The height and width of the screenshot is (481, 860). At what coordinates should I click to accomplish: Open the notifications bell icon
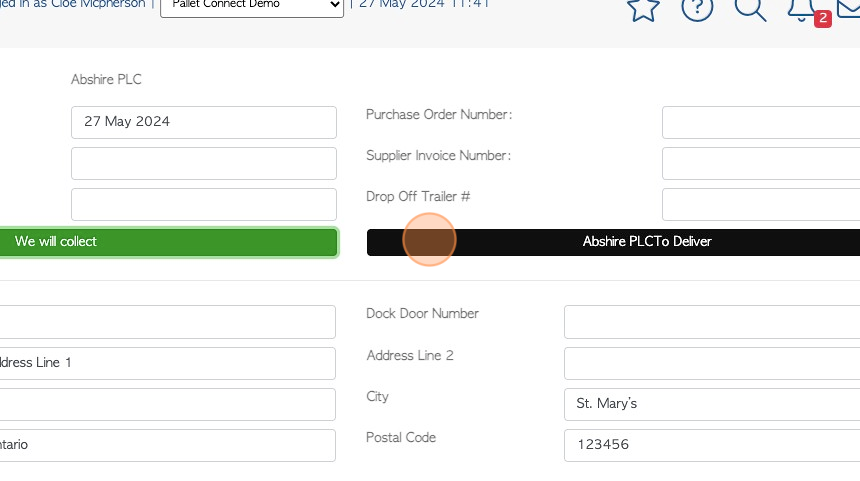pyautogui.click(x=802, y=6)
